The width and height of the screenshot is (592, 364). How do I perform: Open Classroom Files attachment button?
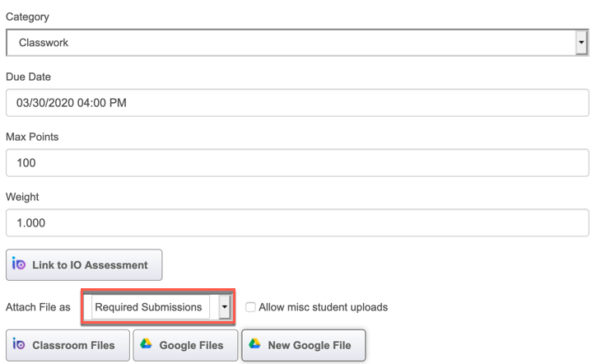click(68, 345)
